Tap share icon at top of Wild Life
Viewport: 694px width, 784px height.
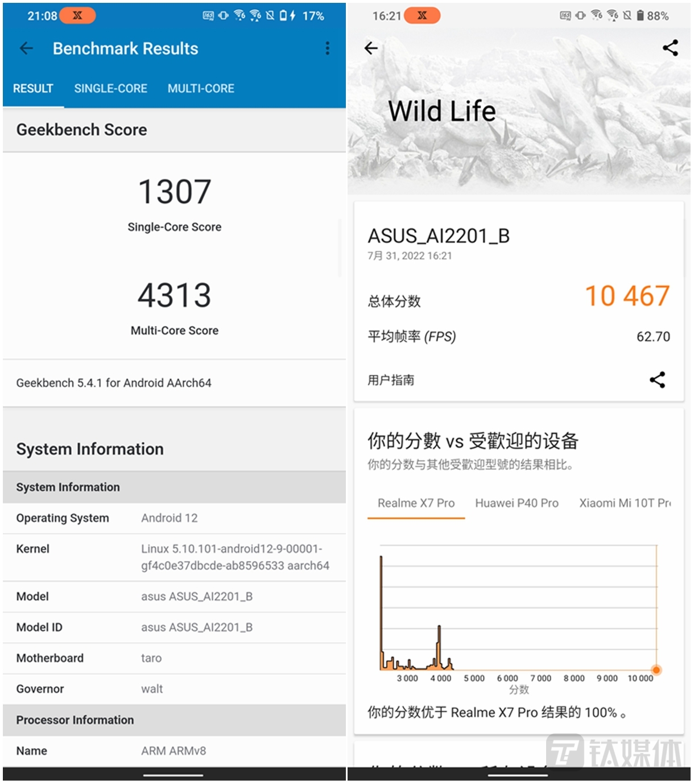pos(670,48)
